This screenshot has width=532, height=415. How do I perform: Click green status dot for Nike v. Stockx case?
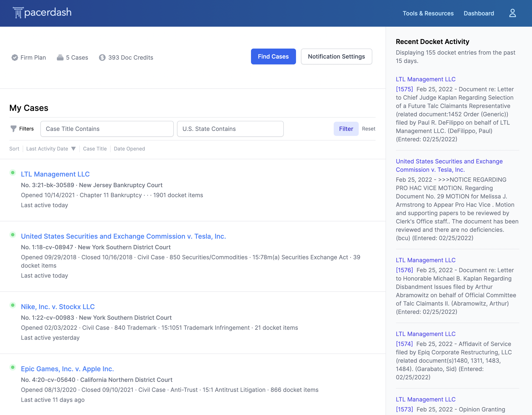coord(13,305)
